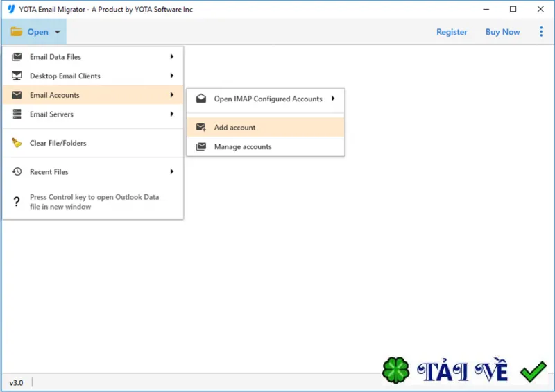Expand the Recent Files submenu arrow
The width and height of the screenshot is (555, 392).
(x=171, y=172)
